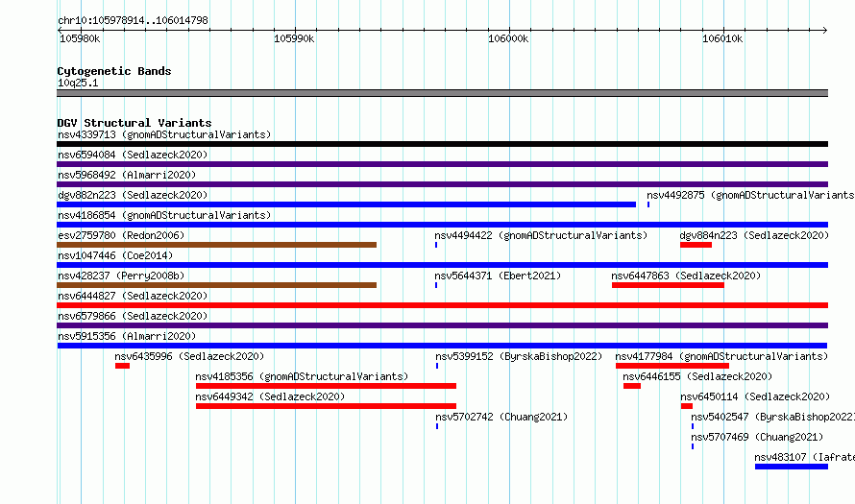The width and height of the screenshot is (855, 504).
Task: Click the nsv4186854 (gnomADStructuralVariants) label
Action: pyautogui.click(x=164, y=215)
